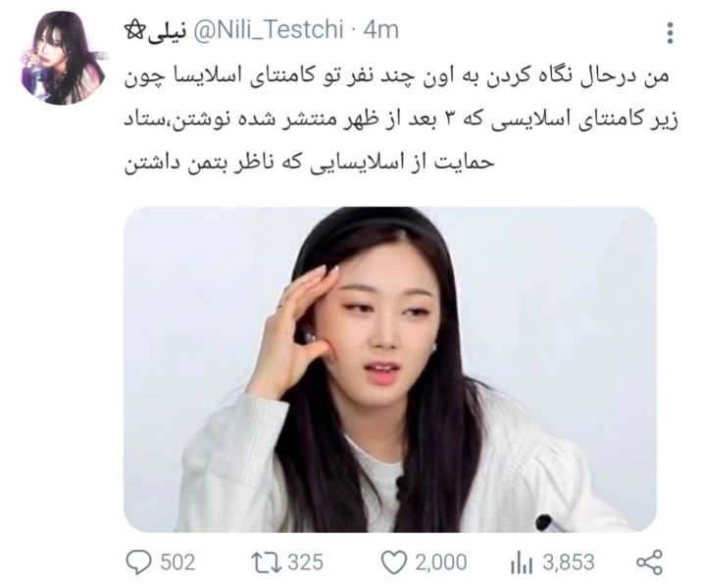Open the @Nili_Testchi handle link
Screen dimensions: 704x588
[268, 30]
